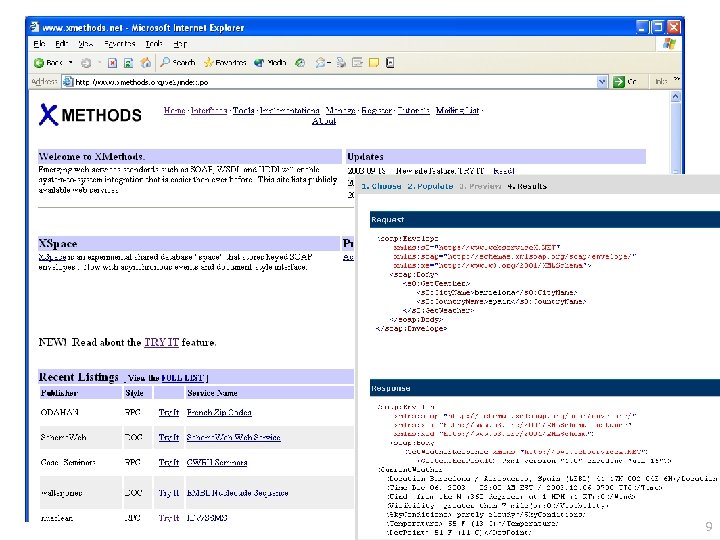Open the Help menu
720x540 pixels.
click(180, 44)
